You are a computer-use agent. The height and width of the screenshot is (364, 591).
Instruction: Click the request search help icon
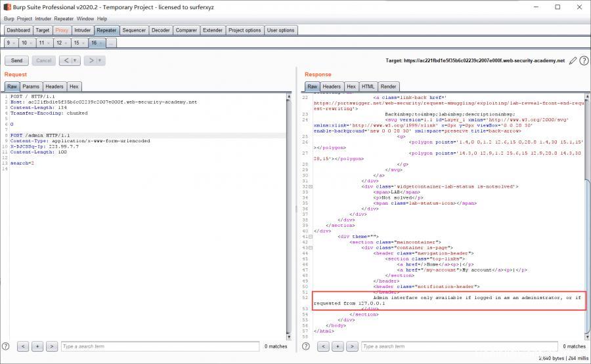point(6,346)
